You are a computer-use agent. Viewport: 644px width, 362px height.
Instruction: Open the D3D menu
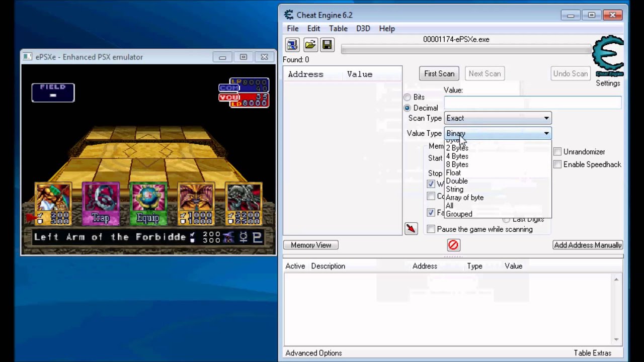point(363,29)
